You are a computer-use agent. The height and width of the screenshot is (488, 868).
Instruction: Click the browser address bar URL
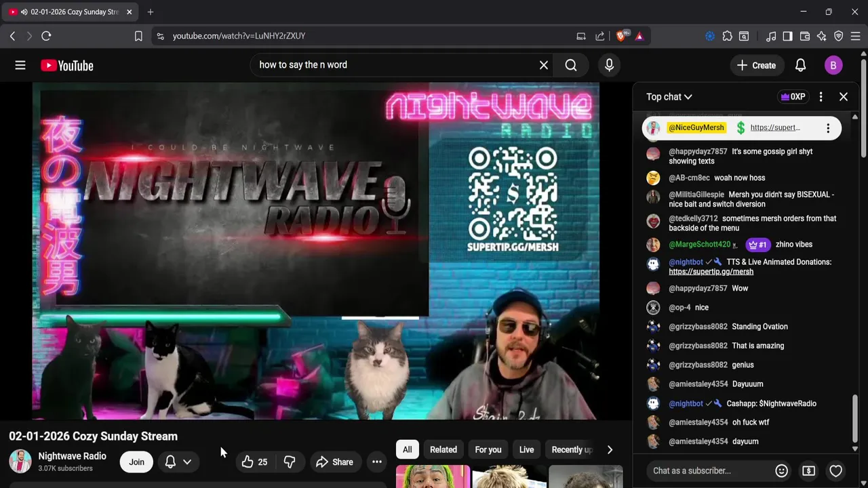(239, 36)
